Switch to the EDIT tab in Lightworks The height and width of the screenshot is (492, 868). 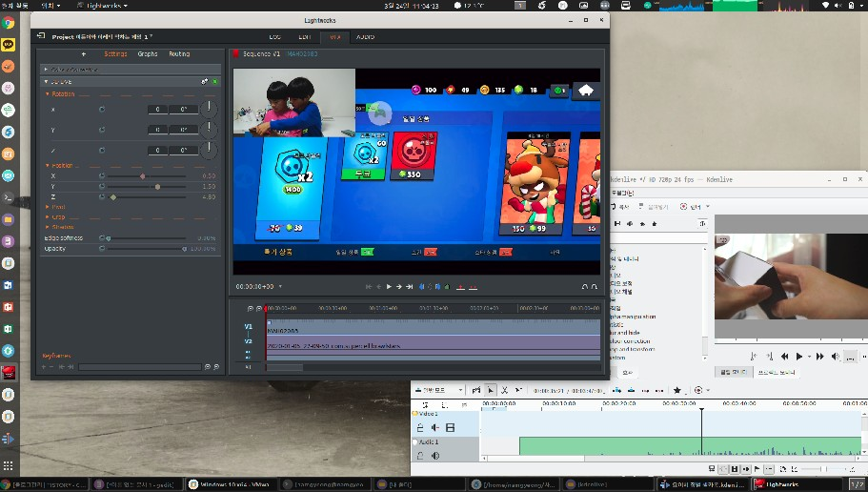pos(305,37)
